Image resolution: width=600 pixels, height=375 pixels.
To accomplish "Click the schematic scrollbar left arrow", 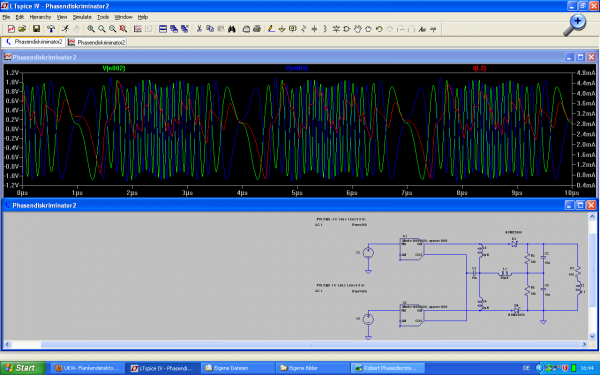I will pos(7,344).
